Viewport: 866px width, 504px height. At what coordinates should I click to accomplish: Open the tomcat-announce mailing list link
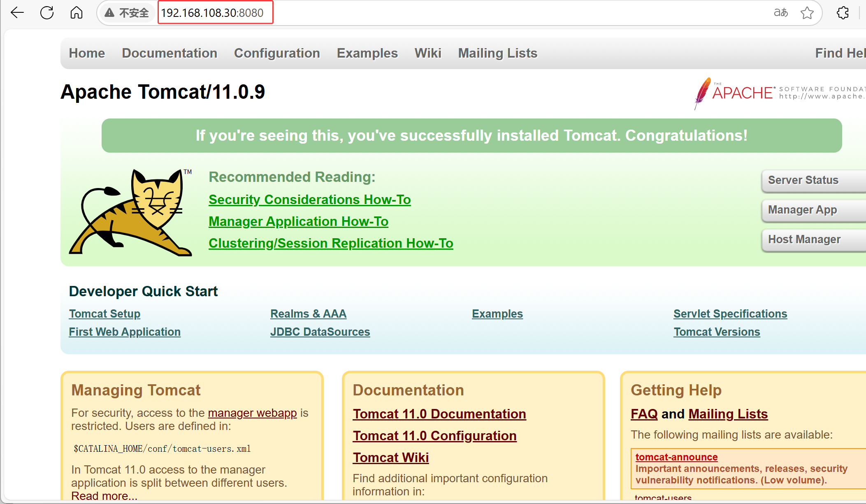coord(676,457)
